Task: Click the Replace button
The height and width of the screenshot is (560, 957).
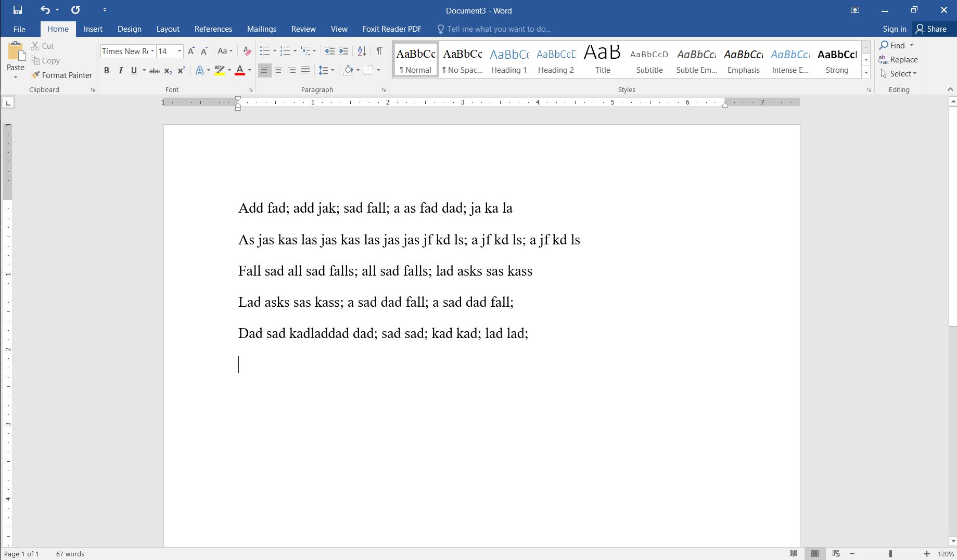Action: pos(899,60)
